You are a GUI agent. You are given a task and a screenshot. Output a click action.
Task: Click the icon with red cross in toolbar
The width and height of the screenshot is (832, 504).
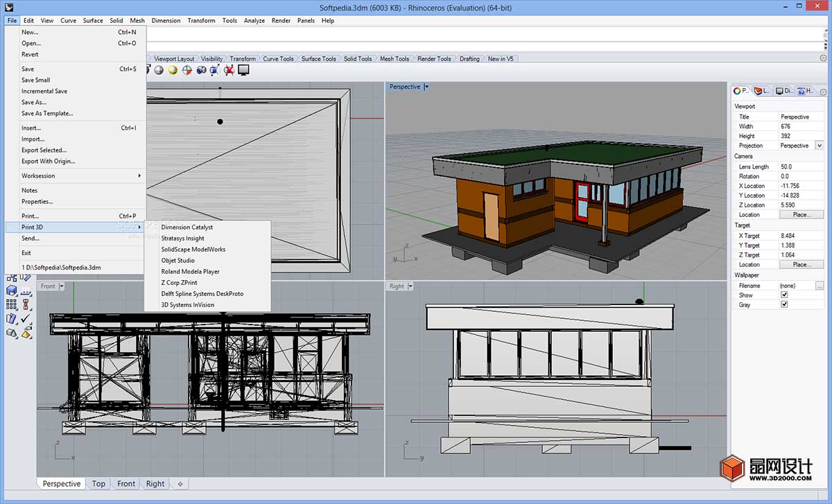229,70
